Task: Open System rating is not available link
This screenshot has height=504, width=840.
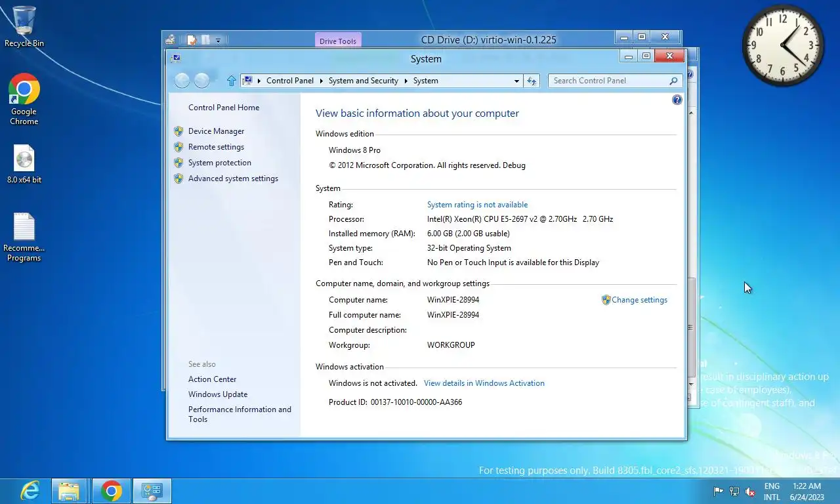Action: pos(477,205)
